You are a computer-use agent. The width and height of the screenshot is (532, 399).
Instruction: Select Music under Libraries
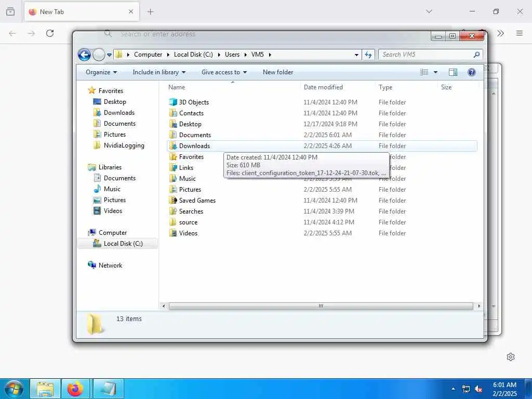click(107, 189)
